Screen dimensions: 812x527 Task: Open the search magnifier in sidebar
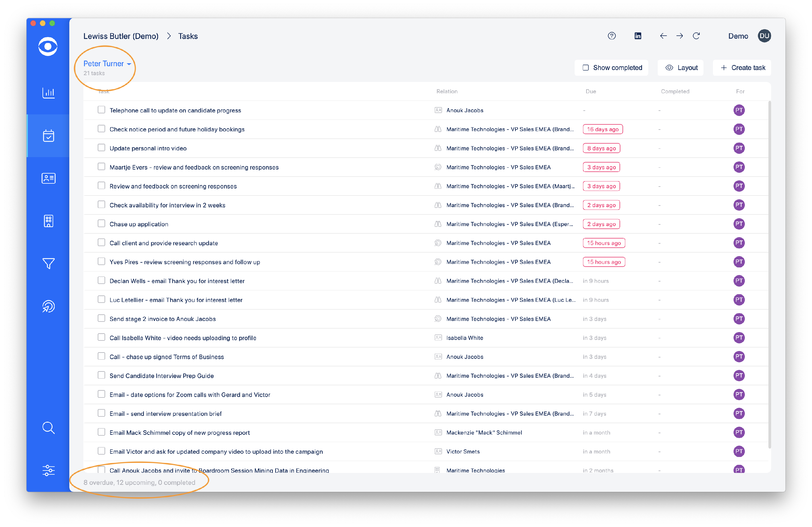(48, 427)
